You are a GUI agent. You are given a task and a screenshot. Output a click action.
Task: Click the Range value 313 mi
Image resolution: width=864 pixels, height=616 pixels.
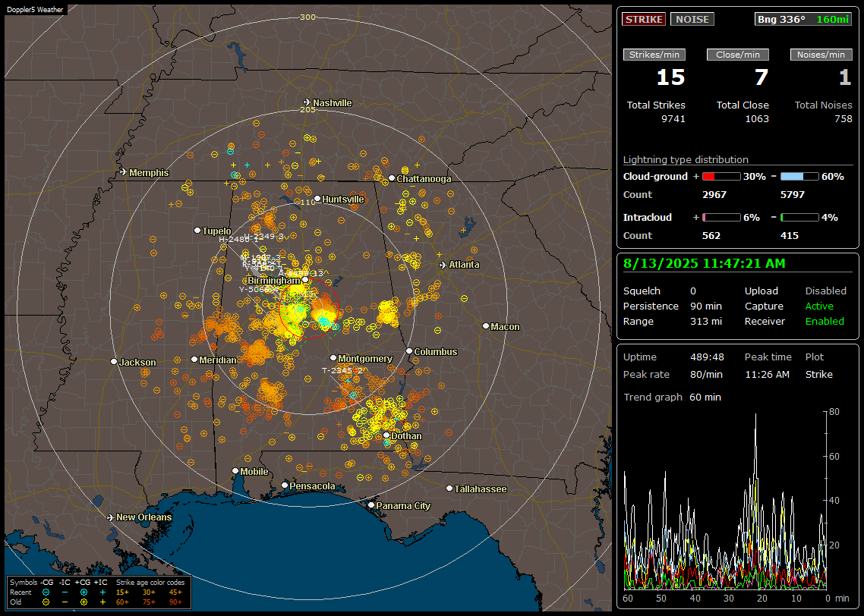706,322
